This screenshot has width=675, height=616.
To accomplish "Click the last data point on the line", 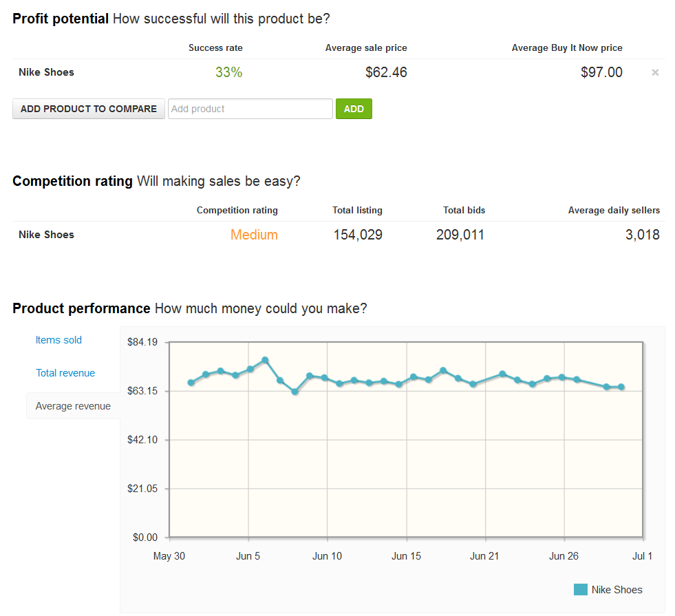I will 621,387.
